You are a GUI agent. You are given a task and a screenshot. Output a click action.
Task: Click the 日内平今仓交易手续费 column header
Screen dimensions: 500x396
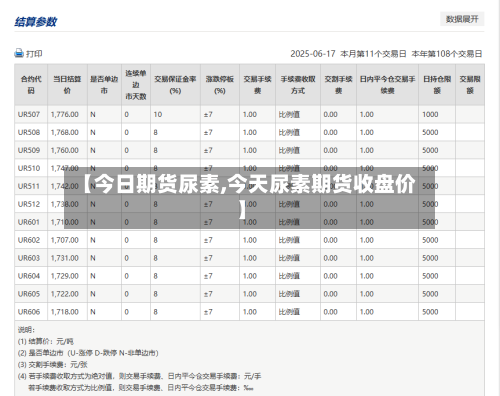[x=387, y=85]
